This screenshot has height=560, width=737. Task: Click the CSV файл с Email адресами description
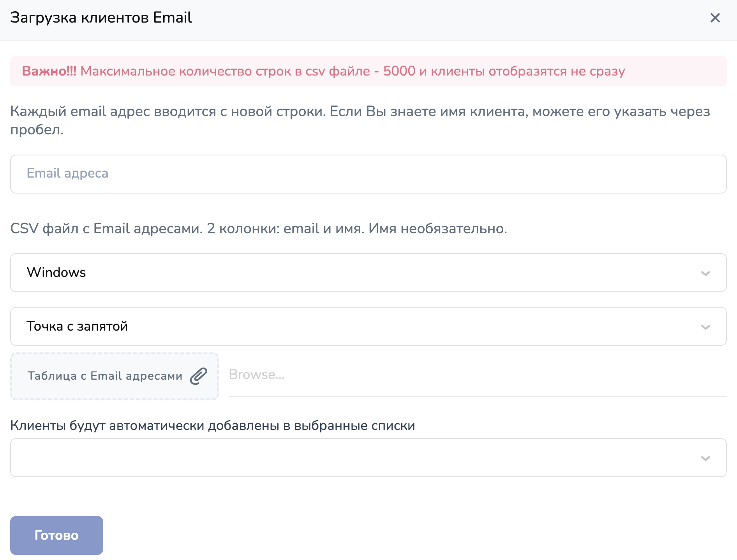point(259,229)
